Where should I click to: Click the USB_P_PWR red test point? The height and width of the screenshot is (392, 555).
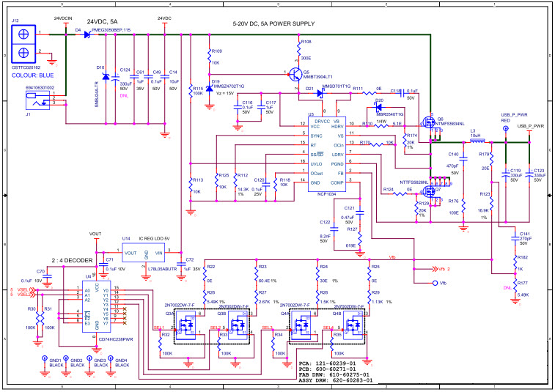click(505, 129)
